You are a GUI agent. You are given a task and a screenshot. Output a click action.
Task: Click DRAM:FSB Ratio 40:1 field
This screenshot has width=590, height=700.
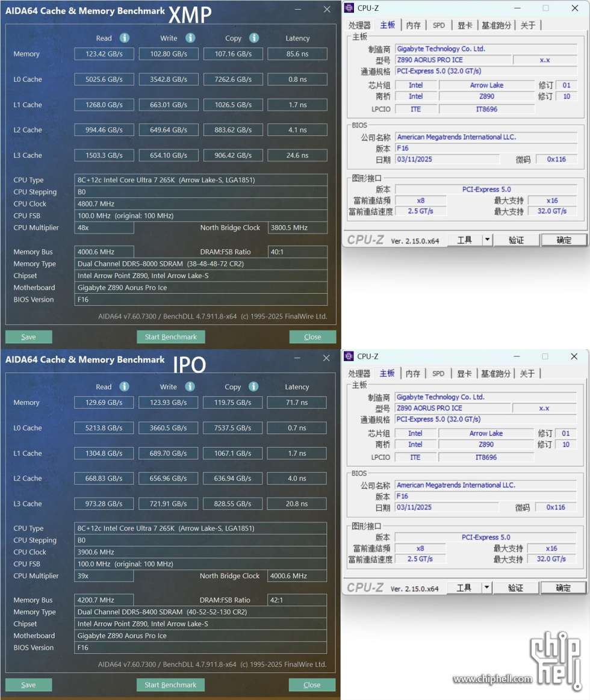(x=297, y=252)
